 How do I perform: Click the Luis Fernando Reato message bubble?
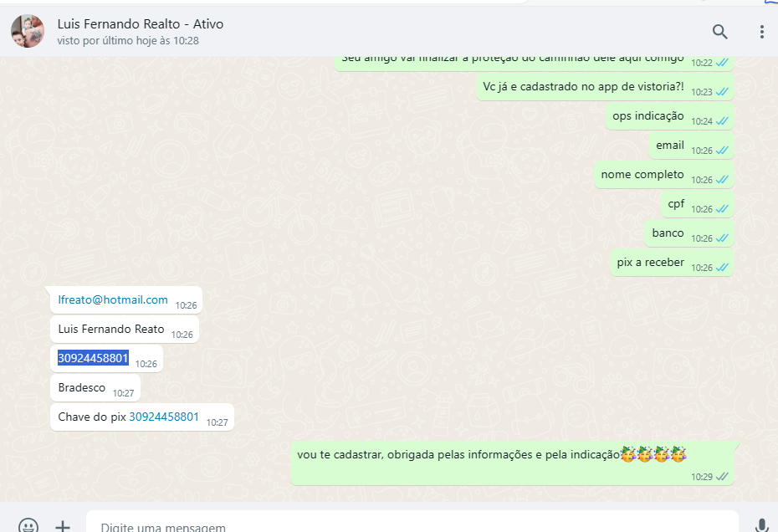(111, 329)
